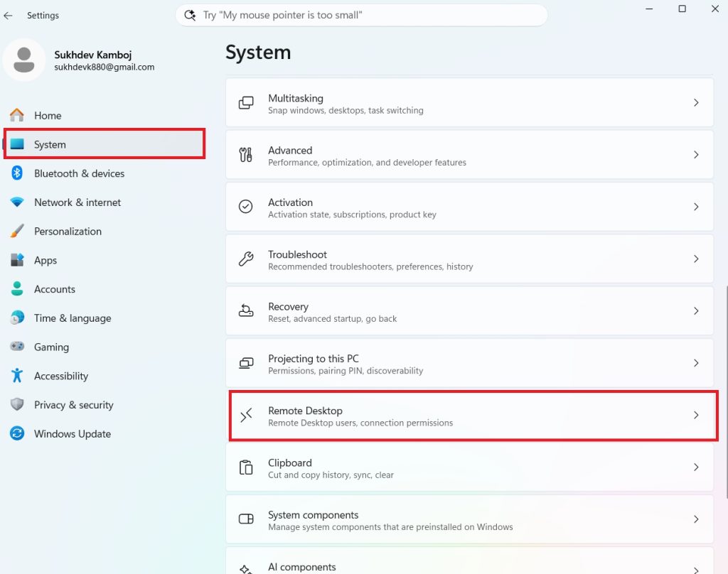Open Network & internet settings
Screen dimensions: 728x574
click(77, 202)
